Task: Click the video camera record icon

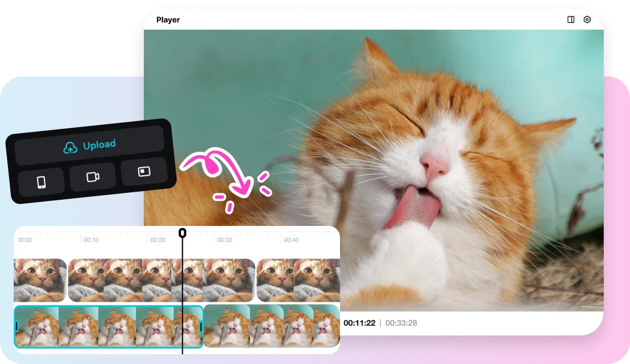Action: (92, 177)
